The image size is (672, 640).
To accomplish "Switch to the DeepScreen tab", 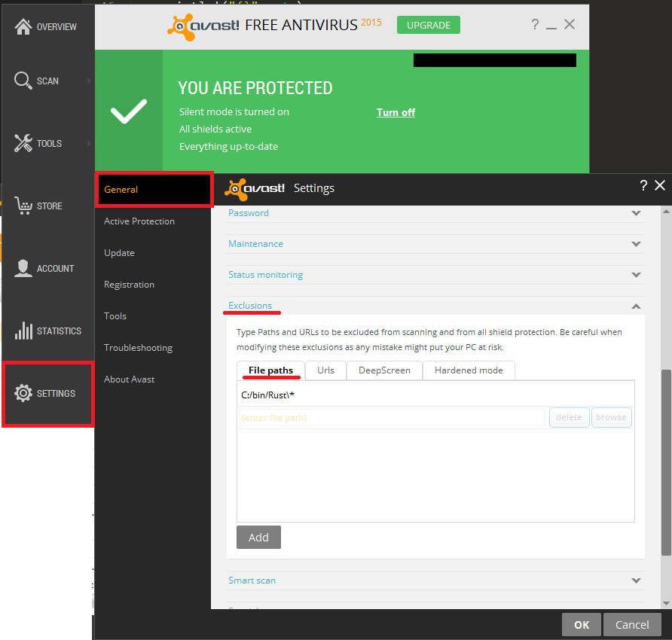I will [x=384, y=370].
